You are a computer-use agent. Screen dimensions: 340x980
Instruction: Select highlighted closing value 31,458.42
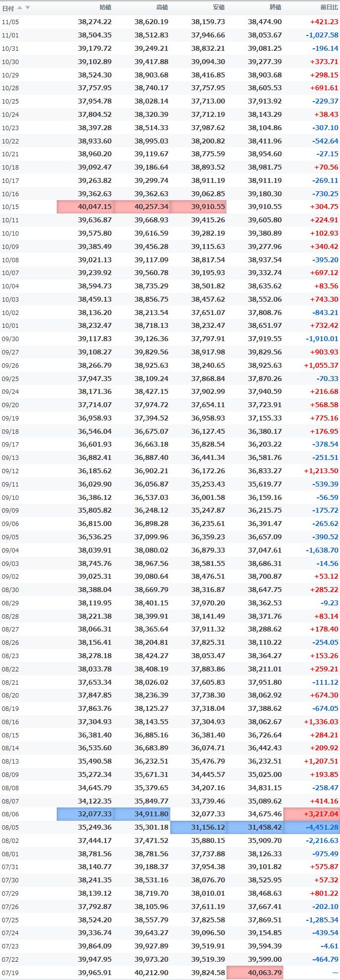(255, 827)
